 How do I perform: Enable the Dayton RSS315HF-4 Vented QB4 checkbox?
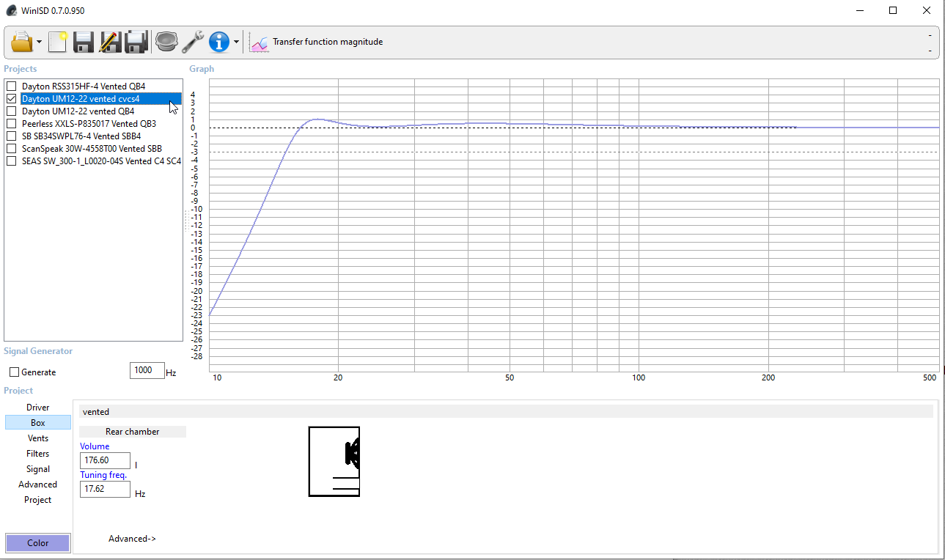click(x=12, y=86)
